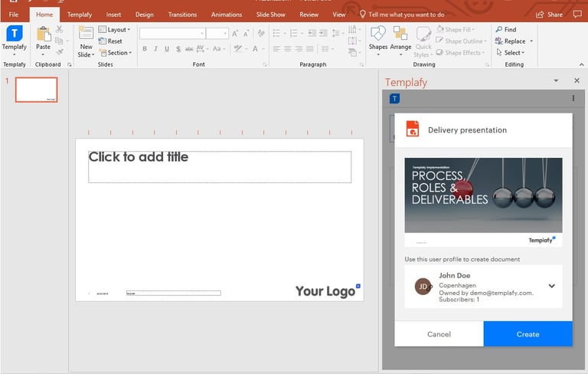Open the File tab
This screenshot has height=374, width=588.
pyautogui.click(x=14, y=15)
